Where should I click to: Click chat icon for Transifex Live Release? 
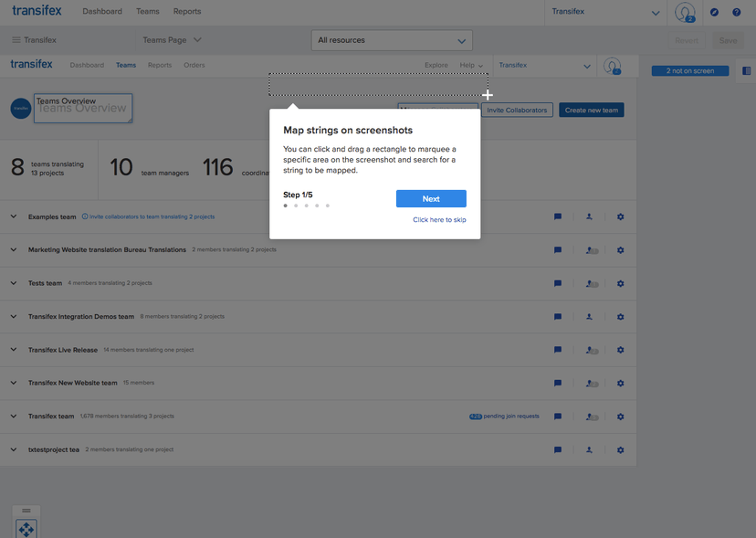click(558, 350)
